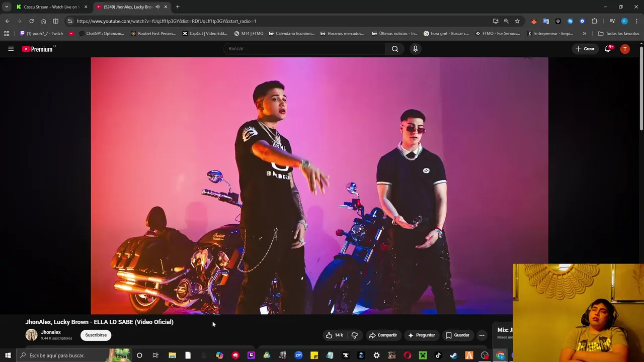Open the Google Translate extension
This screenshot has width=644, height=362.
tap(546, 21)
